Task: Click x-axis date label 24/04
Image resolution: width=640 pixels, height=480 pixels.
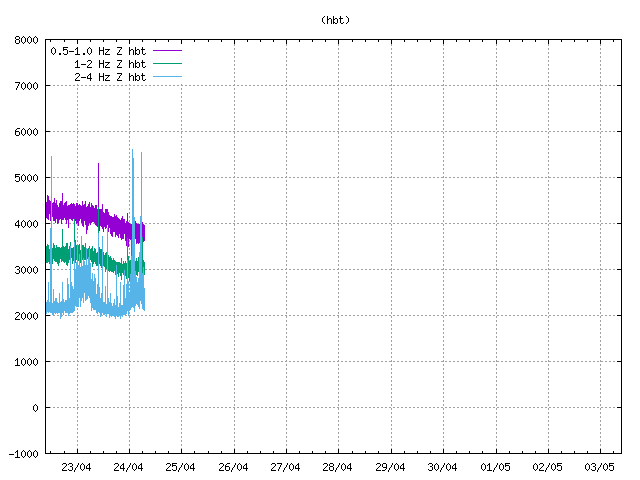Action: [128, 467]
